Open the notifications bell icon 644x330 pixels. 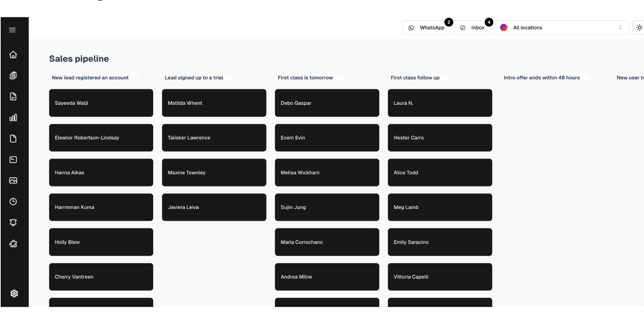point(13,222)
